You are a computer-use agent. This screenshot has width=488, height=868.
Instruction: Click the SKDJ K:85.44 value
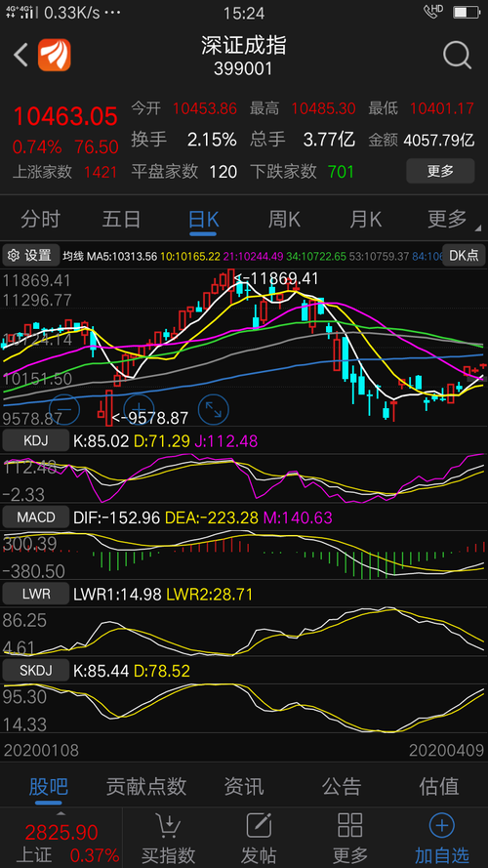coord(102,672)
